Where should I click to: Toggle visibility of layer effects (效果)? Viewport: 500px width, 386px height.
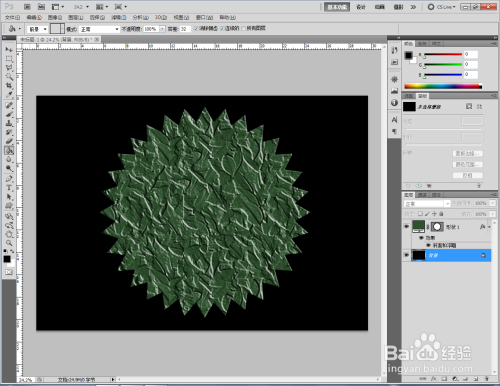click(421, 238)
